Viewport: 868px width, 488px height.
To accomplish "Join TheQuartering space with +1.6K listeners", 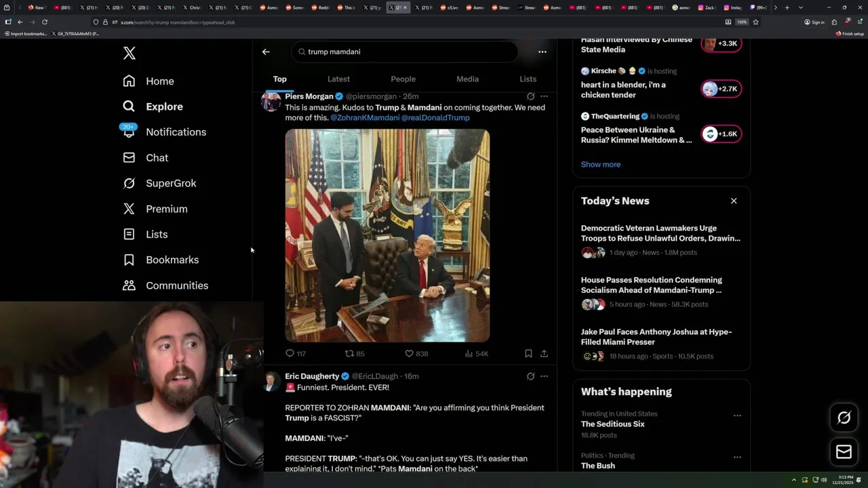I will 722,134.
